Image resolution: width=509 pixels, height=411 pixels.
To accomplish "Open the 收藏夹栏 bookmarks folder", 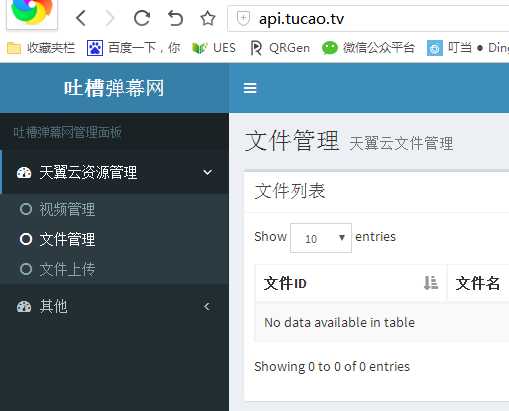I will click(x=41, y=48).
